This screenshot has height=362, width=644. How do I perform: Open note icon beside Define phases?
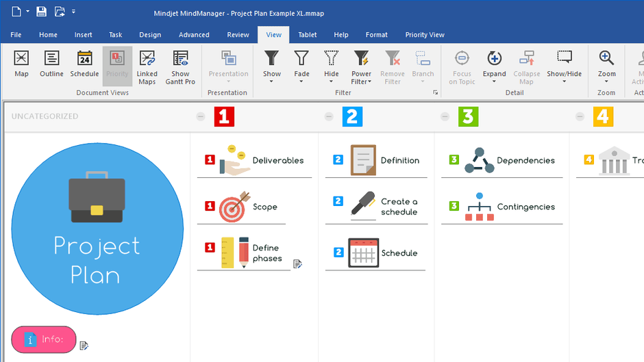pos(298,263)
